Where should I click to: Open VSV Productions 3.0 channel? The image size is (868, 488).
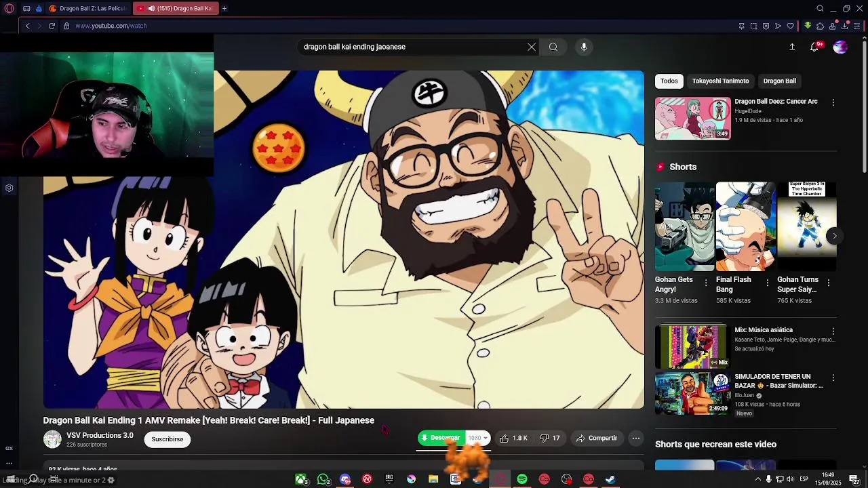[x=100, y=435]
